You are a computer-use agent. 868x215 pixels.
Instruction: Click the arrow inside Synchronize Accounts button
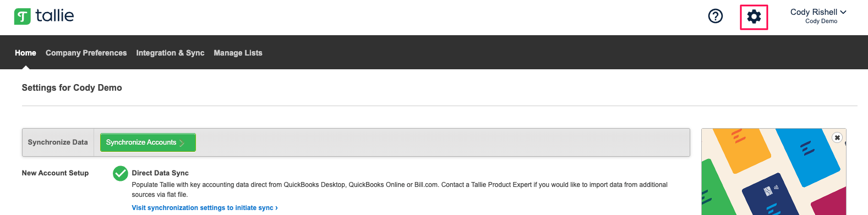(x=182, y=143)
